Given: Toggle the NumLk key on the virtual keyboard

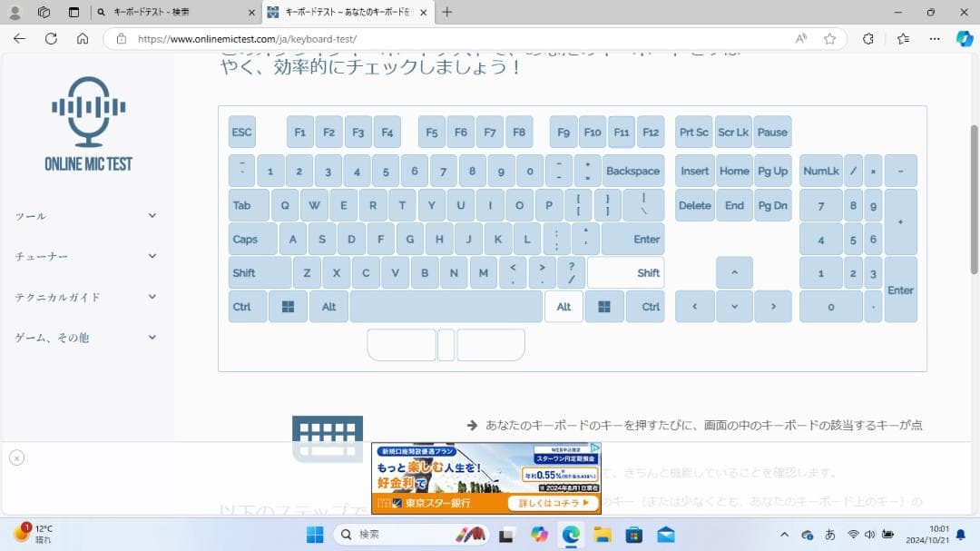Looking at the screenshot, I should coord(821,171).
